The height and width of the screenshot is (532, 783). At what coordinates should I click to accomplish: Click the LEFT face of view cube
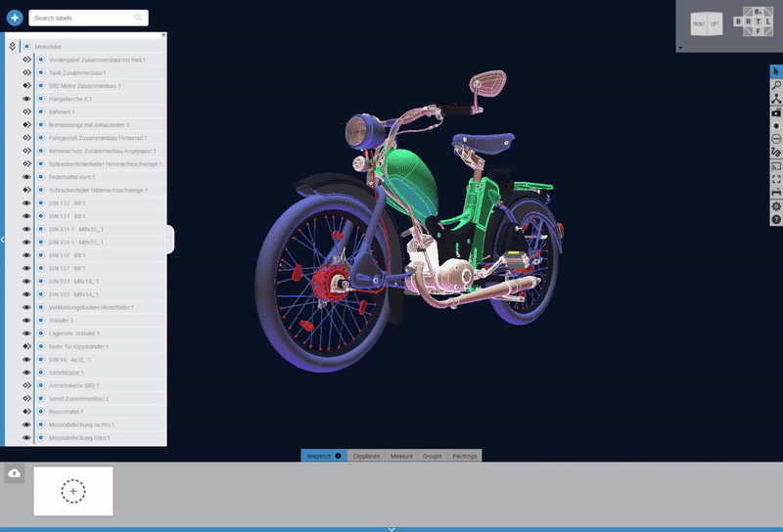tap(714, 24)
